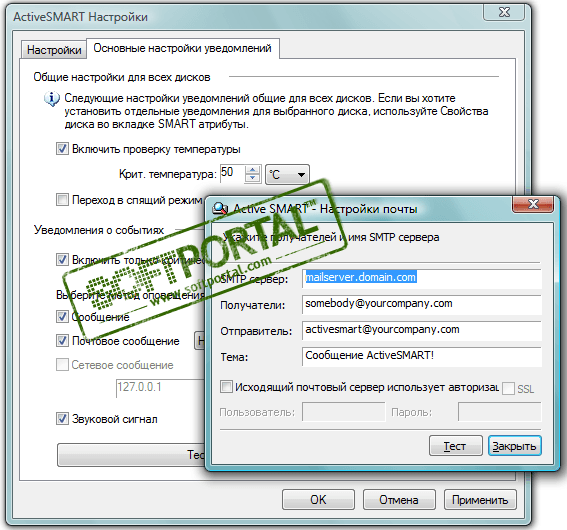Screen dimensions: 567x530
Task: Enable SSL checkbox in mail settings
Action: coord(508,389)
